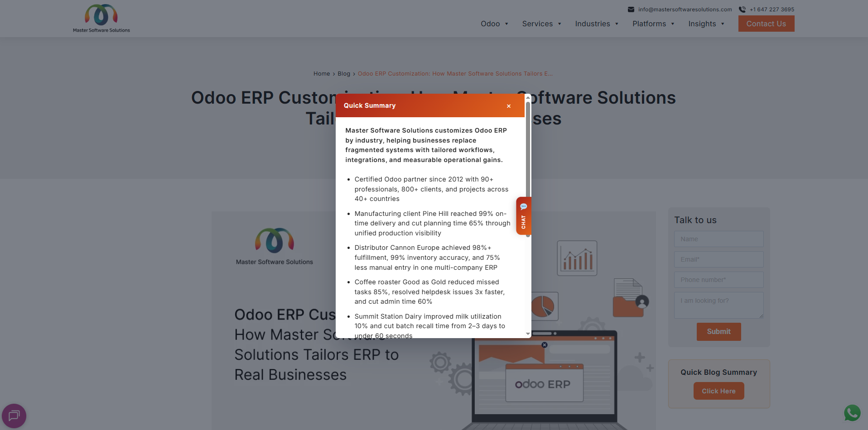Click the 'Distributor Cannon Europe' bullet
This screenshot has height=430, width=868.
(427, 258)
